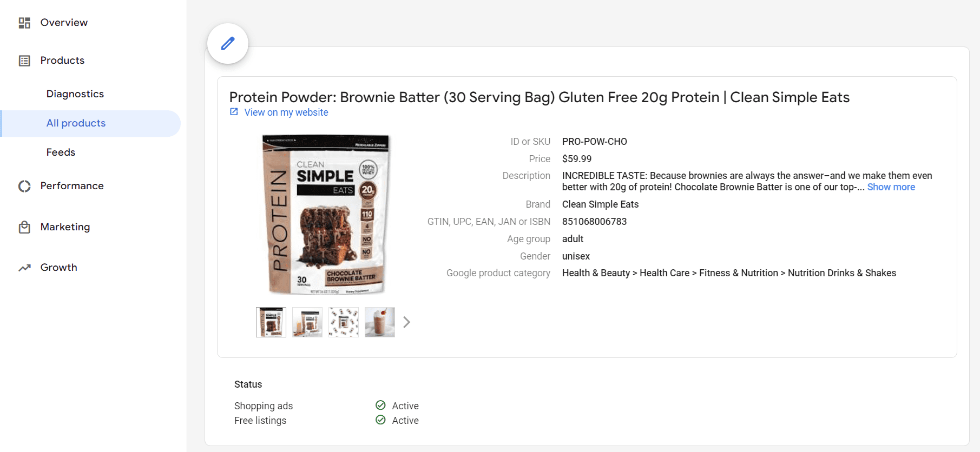The width and height of the screenshot is (980, 452).
Task: Select the chocolate shake thumbnail
Action: click(x=380, y=322)
